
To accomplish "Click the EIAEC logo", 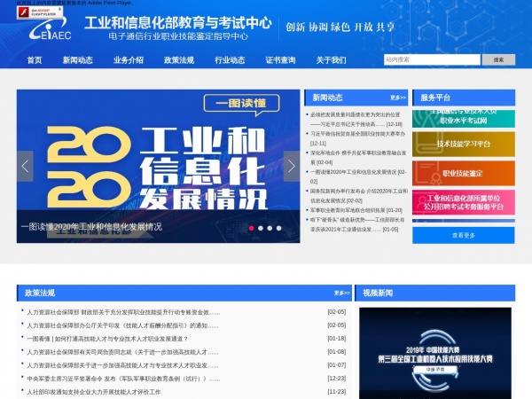I will tap(51, 30).
